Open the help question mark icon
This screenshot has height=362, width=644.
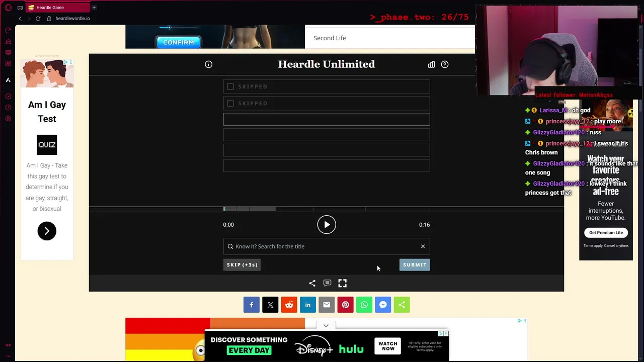[x=445, y=64]
